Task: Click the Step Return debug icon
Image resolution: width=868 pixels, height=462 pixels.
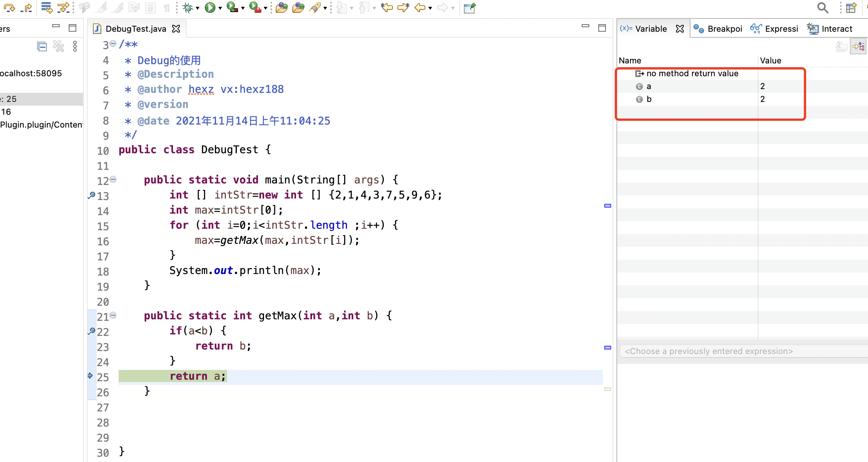Action: click(26, 8)
